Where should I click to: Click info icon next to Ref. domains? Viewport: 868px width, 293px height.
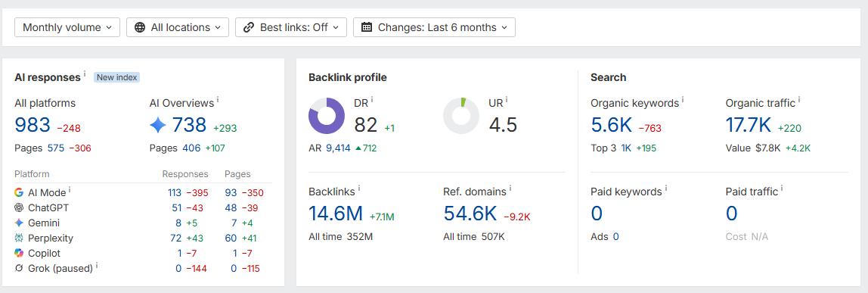(510, 189)
